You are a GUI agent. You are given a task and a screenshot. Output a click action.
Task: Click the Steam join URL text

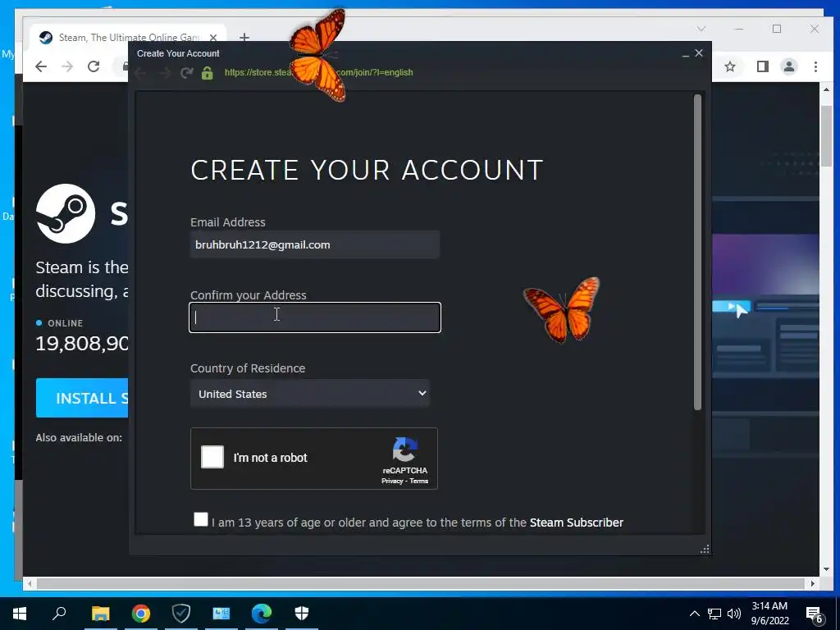point(319,72)
